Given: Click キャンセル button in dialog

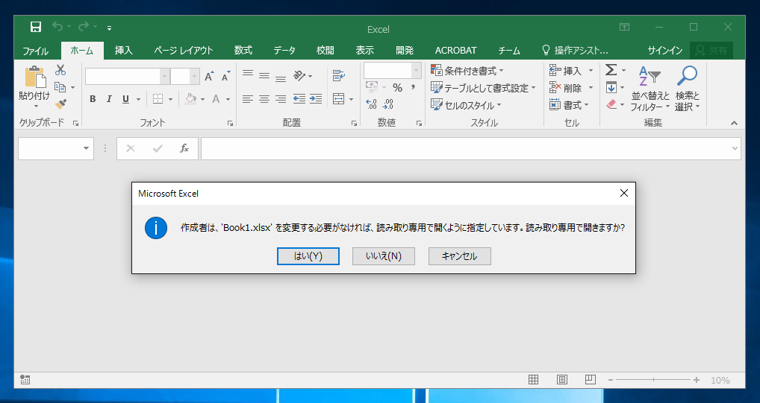Looking at the screenshot, I should (459, 256).
